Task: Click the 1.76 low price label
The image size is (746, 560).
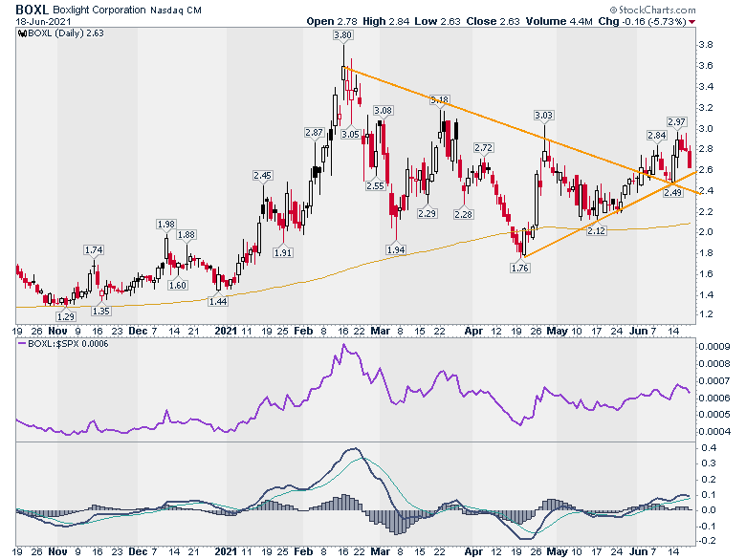Action: click(519, 269)
